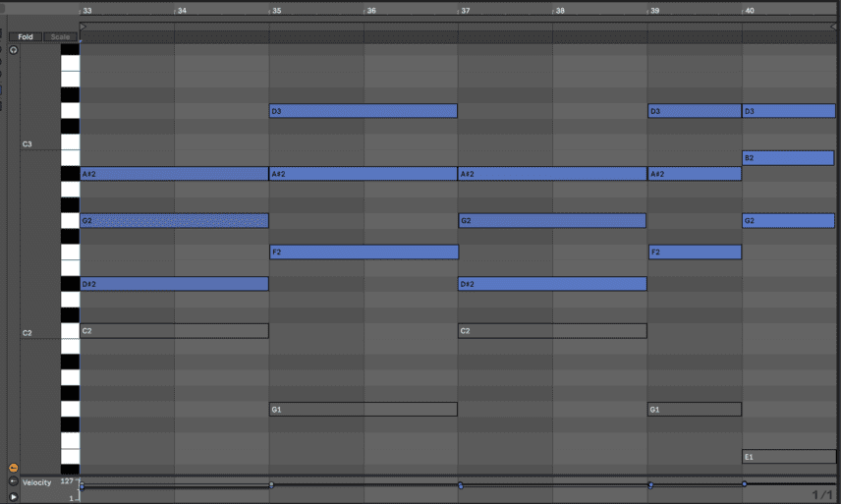
Task: Select the A#2 note at bar 33
Action: pos(174,174)
